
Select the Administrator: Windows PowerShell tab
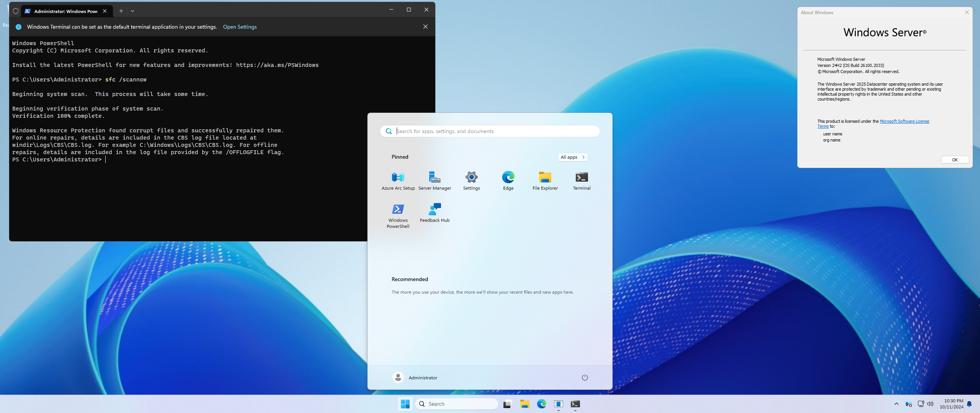(66, 11)
